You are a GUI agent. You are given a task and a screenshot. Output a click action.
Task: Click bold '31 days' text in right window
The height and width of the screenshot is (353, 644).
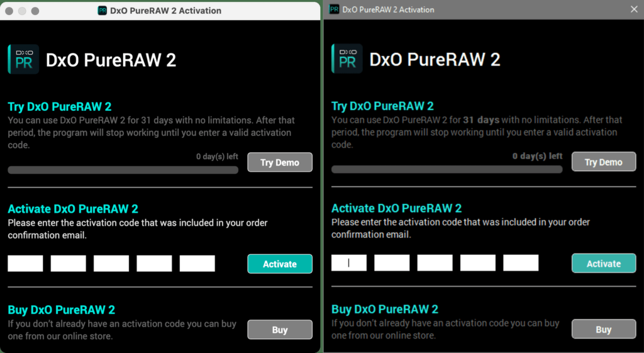(481, 120)
